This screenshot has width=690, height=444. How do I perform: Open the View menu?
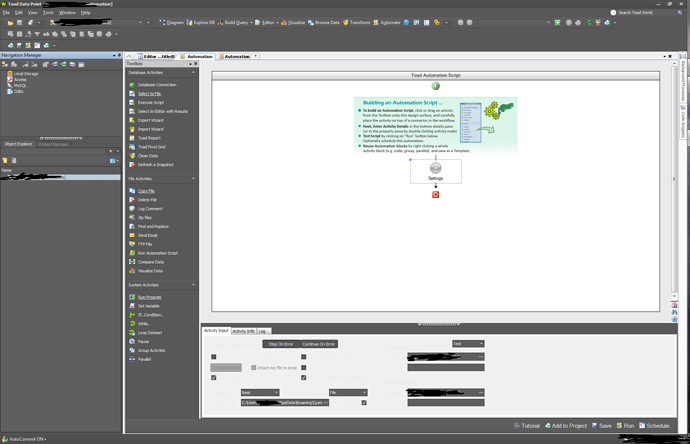click(33, 13)
